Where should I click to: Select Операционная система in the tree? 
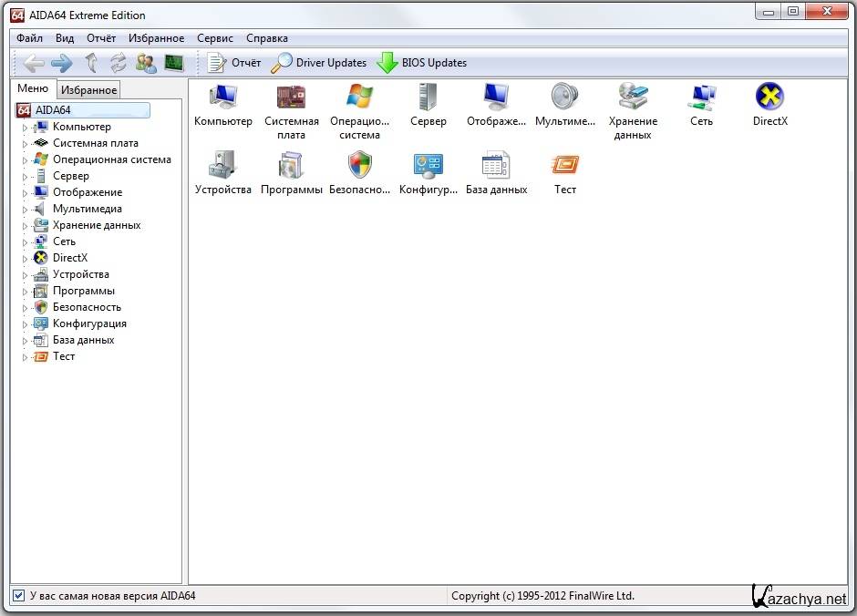pos(111,159)
